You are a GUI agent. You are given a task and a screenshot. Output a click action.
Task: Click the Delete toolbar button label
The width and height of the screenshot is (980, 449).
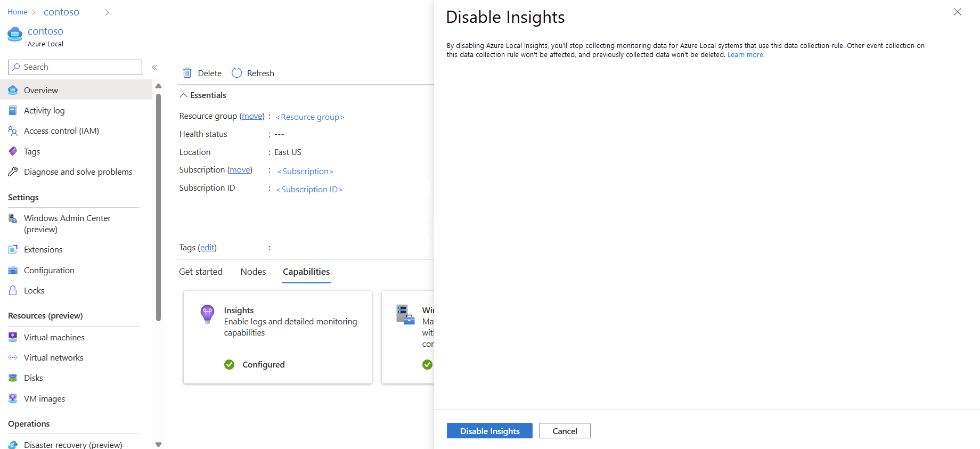point(210,74)
